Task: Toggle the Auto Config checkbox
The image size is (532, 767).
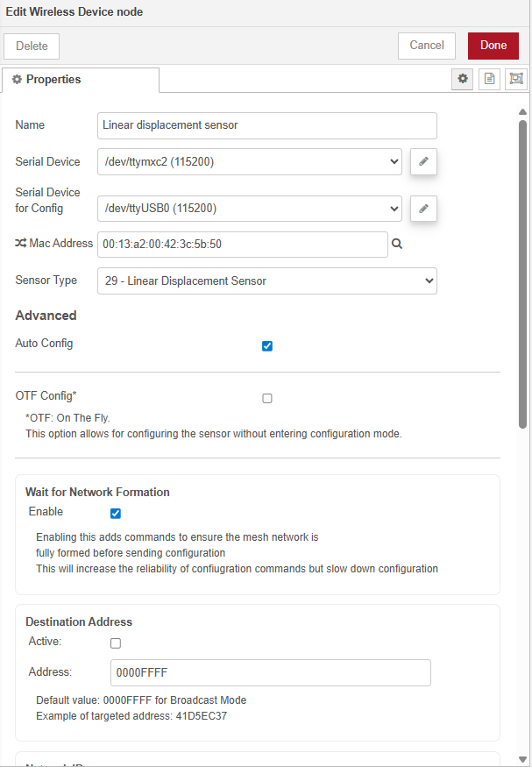Action: (x=267, y=345)
